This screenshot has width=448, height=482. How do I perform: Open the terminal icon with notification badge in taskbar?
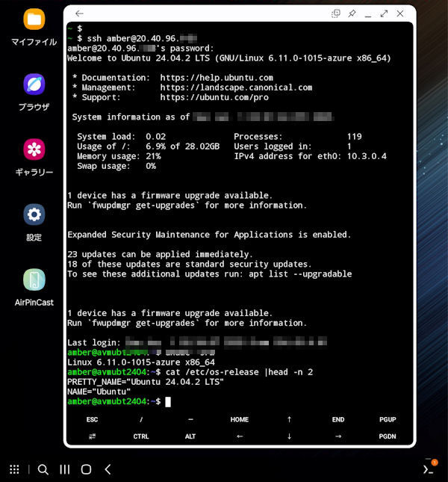429,468
